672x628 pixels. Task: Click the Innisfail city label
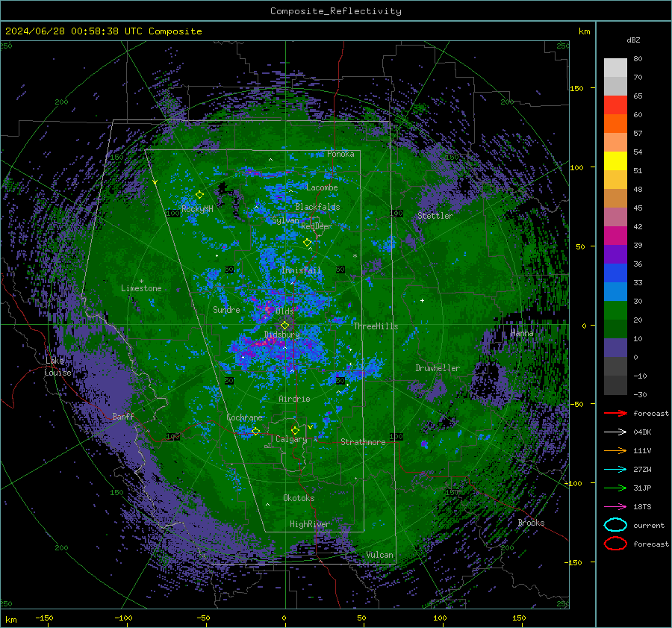[301, 270]
